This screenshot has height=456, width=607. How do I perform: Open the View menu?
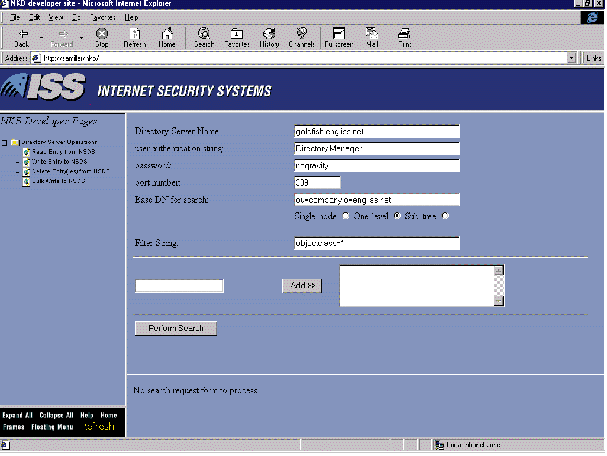pyautogui.click(x=56, y=18)
